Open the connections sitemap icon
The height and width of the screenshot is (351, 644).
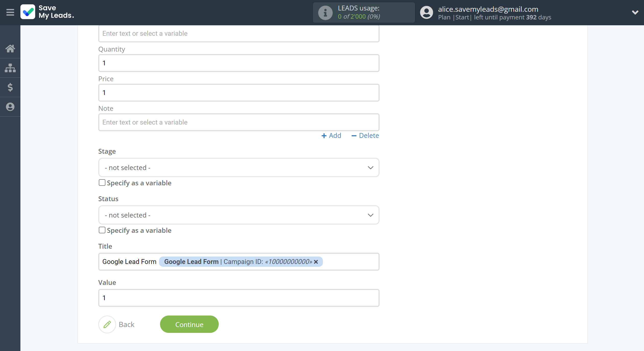(10, 68)
